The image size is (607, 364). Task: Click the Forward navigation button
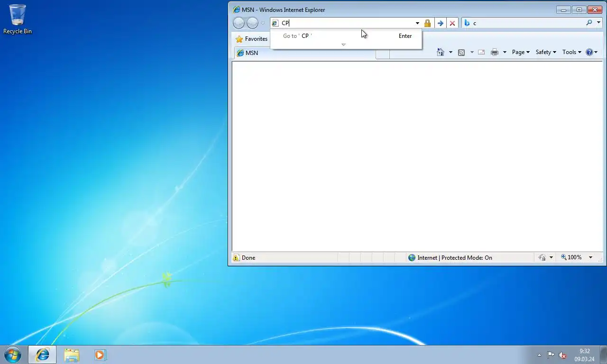coord(252,23)
